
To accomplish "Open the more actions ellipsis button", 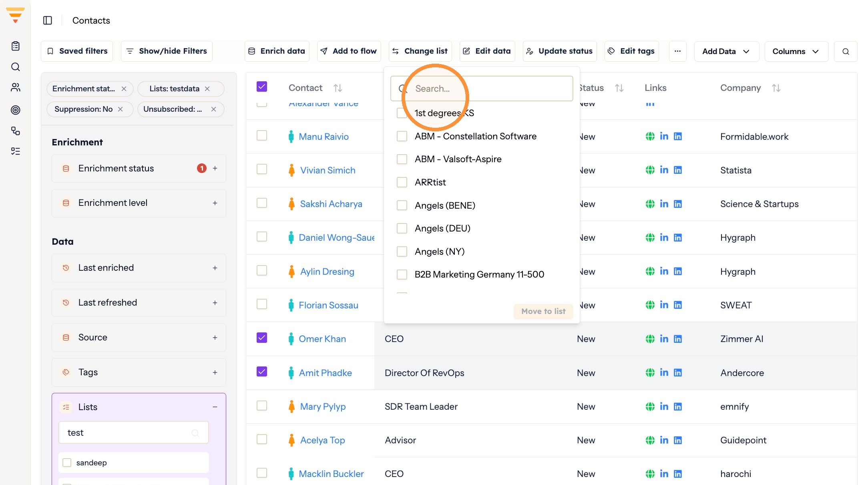I will pos(677,51).
